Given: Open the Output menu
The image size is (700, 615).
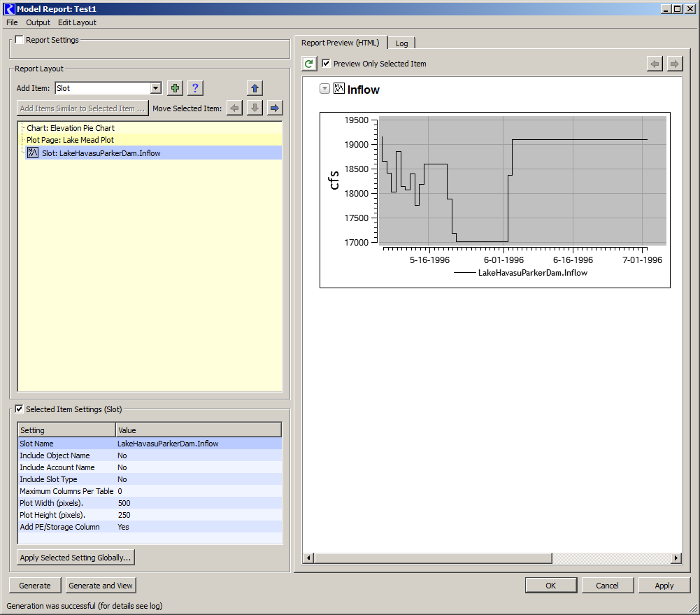Looking at the screenshot, I should point(38,22).
